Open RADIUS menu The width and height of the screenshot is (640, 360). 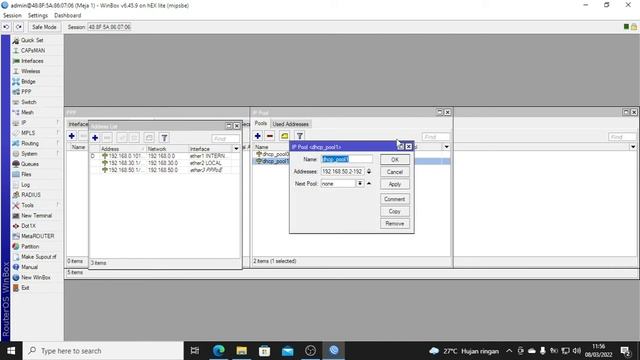point(31,195)
